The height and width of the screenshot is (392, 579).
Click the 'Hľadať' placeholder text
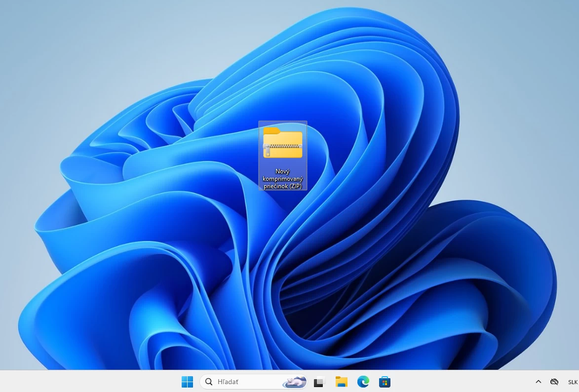[228, 382]
